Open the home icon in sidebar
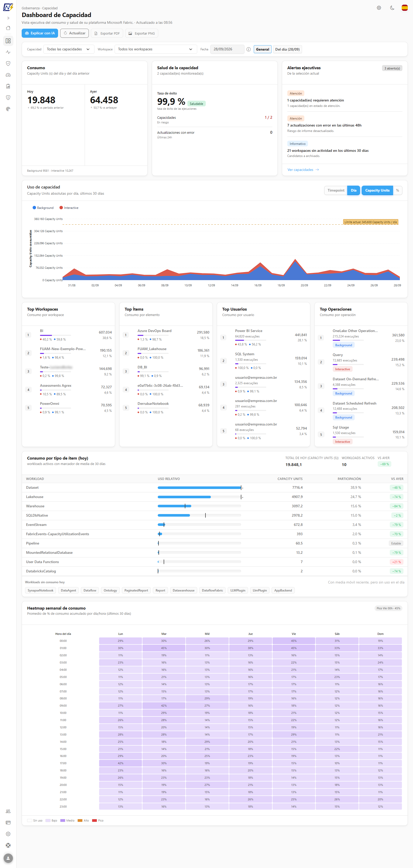This screenshot has width=413, height=868. pyautogui.click(x=8, y=28)
